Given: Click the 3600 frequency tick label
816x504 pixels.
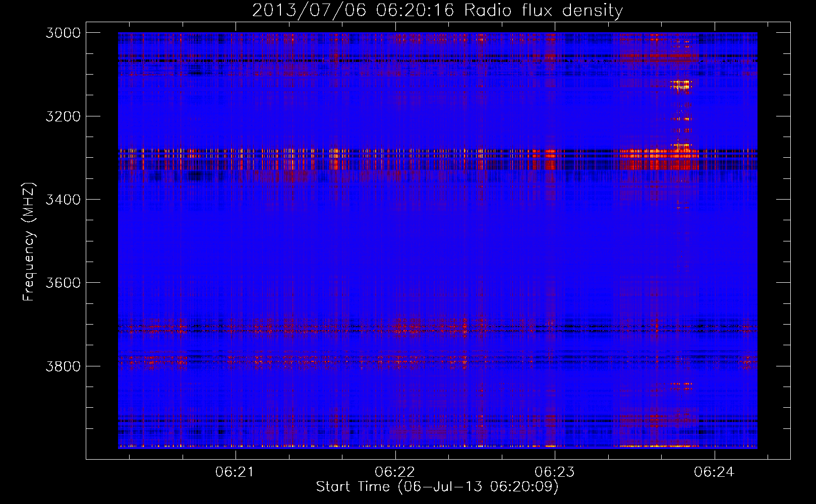Looking at the screenshot, I should click(63, 283).
